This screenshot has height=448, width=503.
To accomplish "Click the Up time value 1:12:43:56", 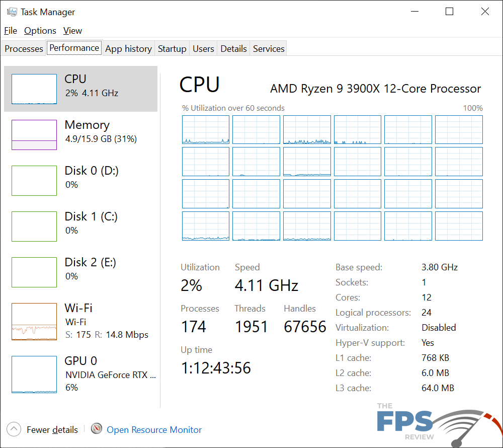I will point(216,368).
